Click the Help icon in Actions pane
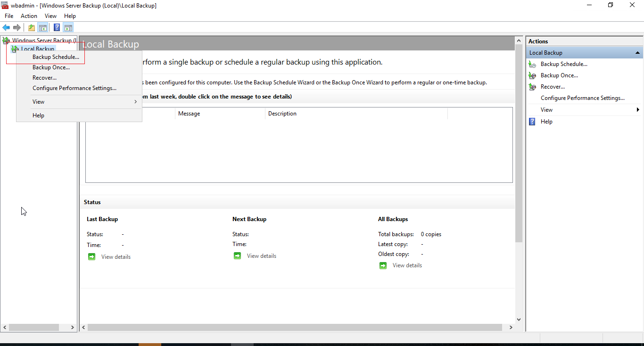The height and width of the screenshot is (346, 644). [532, 122]
